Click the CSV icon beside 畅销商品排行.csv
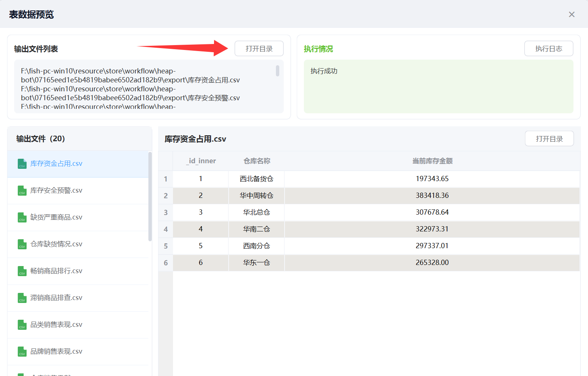Viewport: 588px width, 376px height. 22,271
